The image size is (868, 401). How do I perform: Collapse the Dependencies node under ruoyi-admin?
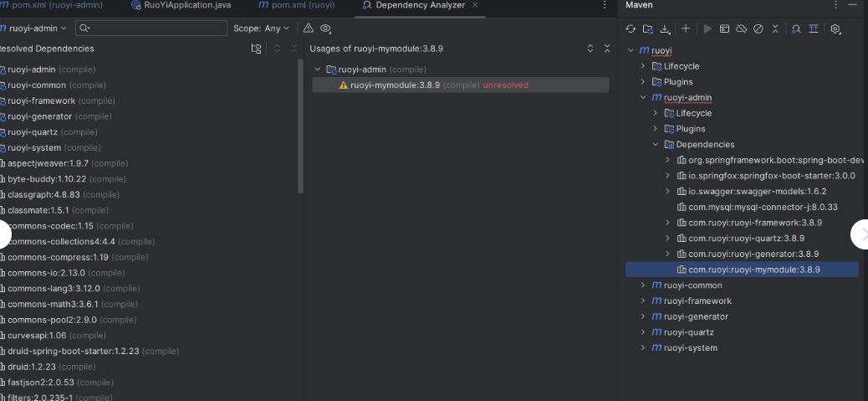point(656,145)
